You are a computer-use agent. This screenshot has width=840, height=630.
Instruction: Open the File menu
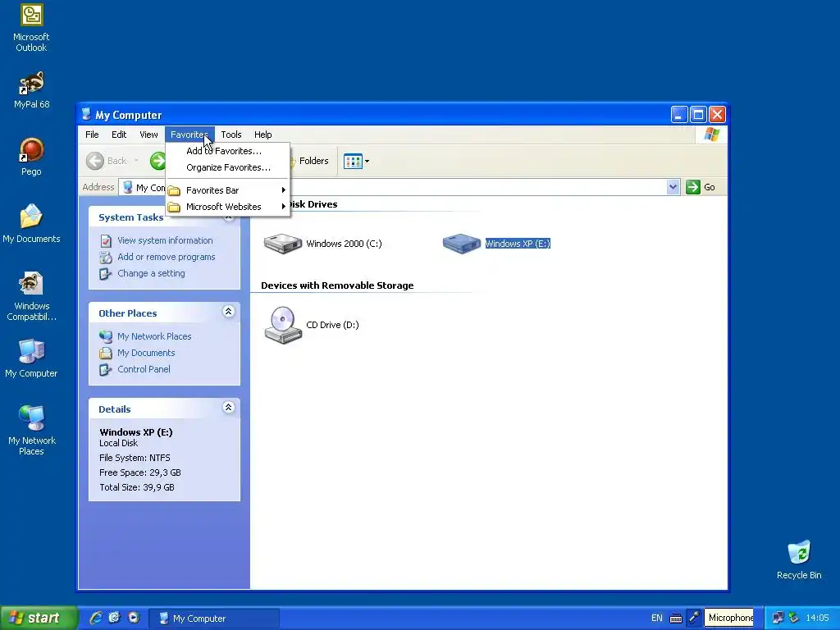(92, 135)
